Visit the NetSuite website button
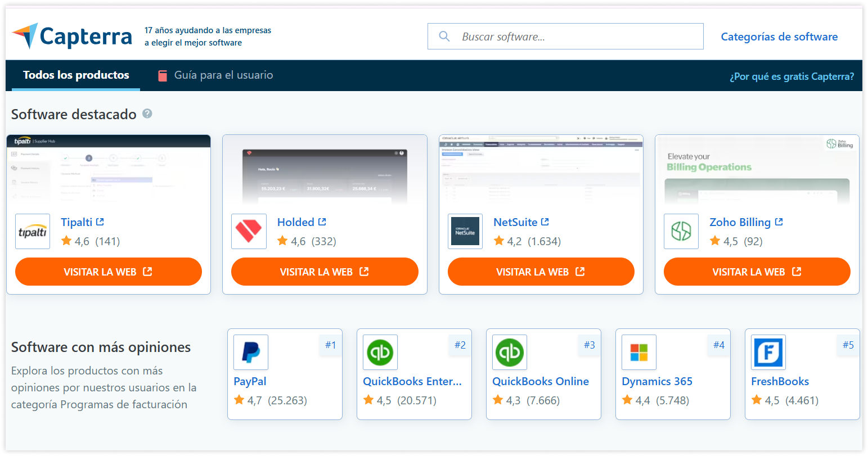This screenshot has height=456, width=868. click(541, 272)
